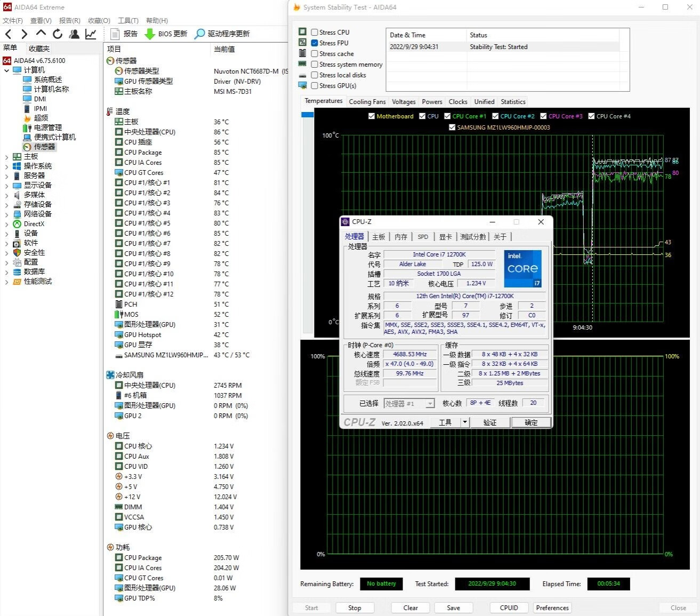Image resolution: width=700 pixels, height=616 pixels.
Task: Click the blue graph scale slider handle
Action: click(307, 115)
